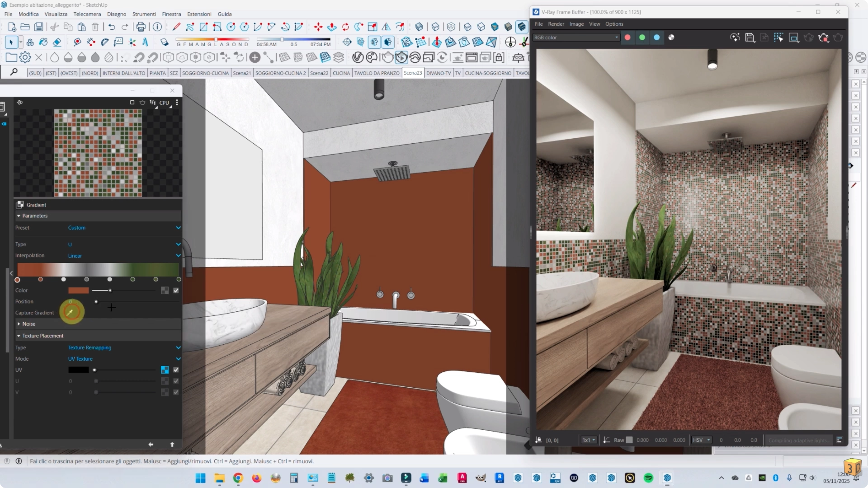Open the HSV dropdown in Frame Buffer status bar
This screenshot has width=868, height=488.
point(702,440)
